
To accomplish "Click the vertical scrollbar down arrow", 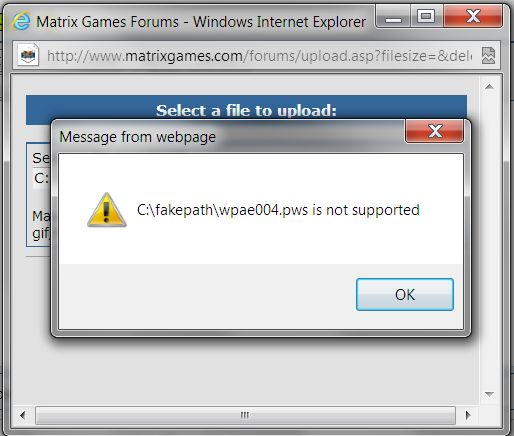I will (x=489, y=394).
